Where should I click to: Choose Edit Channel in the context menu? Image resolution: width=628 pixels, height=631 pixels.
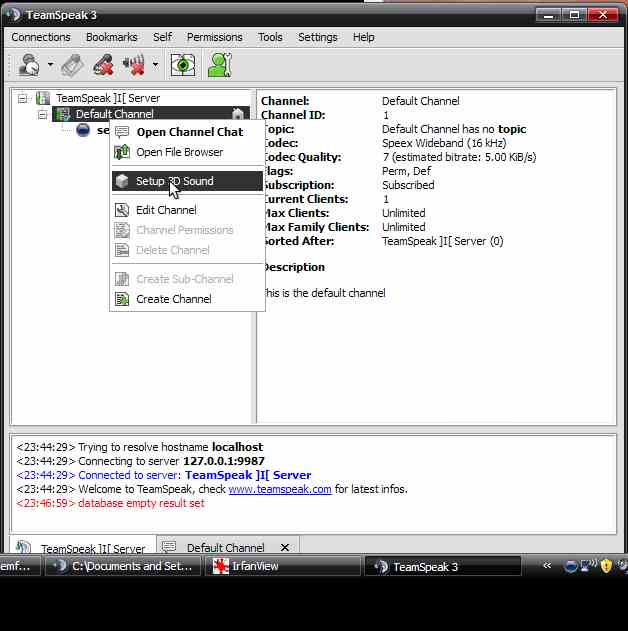pos(187,210)
